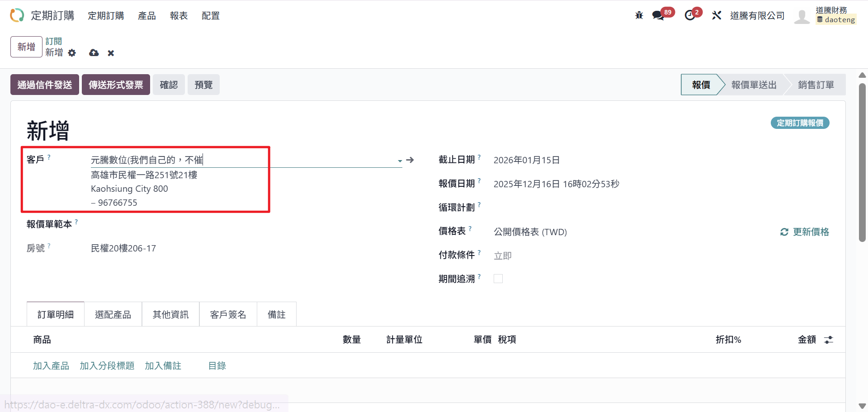The height and width of the screenshot is (412, 868).
Task: Click column settings icon in order table
Action: click(828, 340)
